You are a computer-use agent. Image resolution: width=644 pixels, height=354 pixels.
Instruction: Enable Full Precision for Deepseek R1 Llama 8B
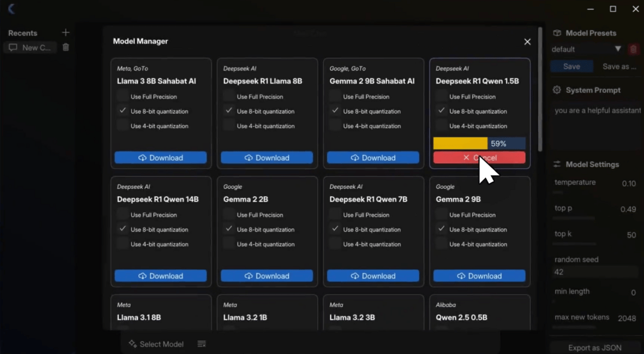[228, 96]
